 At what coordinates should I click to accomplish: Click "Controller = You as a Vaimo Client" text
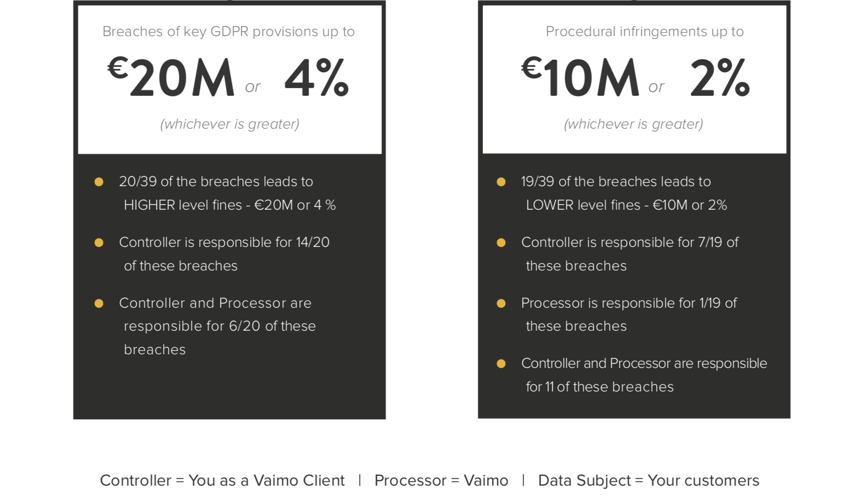[x=222, y=481]
